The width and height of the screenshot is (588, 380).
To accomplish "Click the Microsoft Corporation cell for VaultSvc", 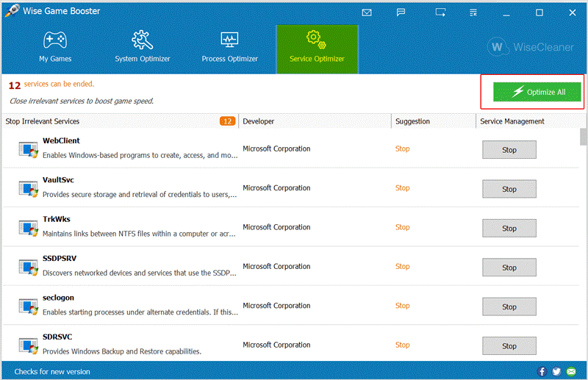I will point(276,188).
